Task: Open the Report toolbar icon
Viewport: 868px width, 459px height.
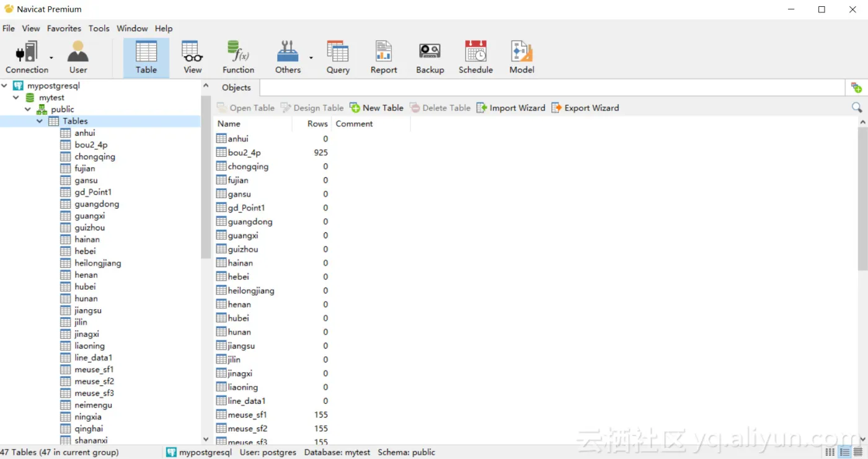Action: (384, 58)
